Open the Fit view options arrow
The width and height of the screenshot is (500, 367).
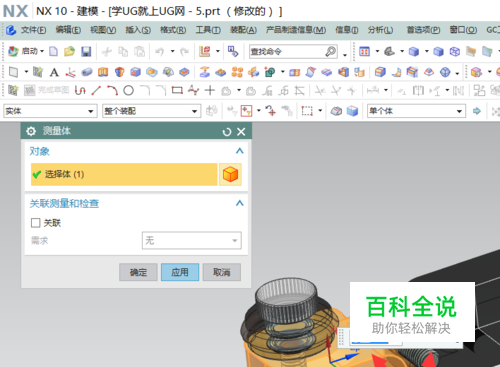(x=377, y=51)
